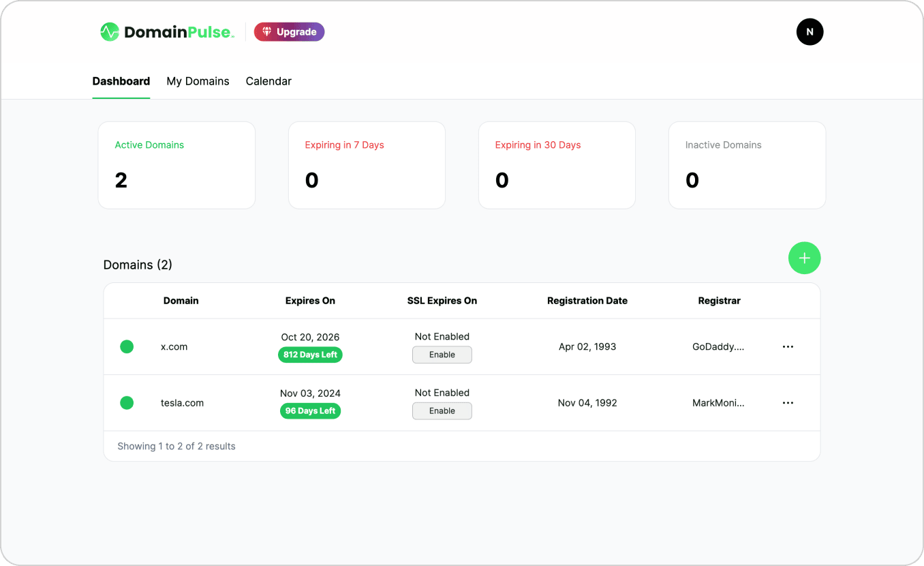Open the Expiring in 7 Days card
Viewport: 924px width, 566px height.
pyautogui.click(x=367, y=165)
